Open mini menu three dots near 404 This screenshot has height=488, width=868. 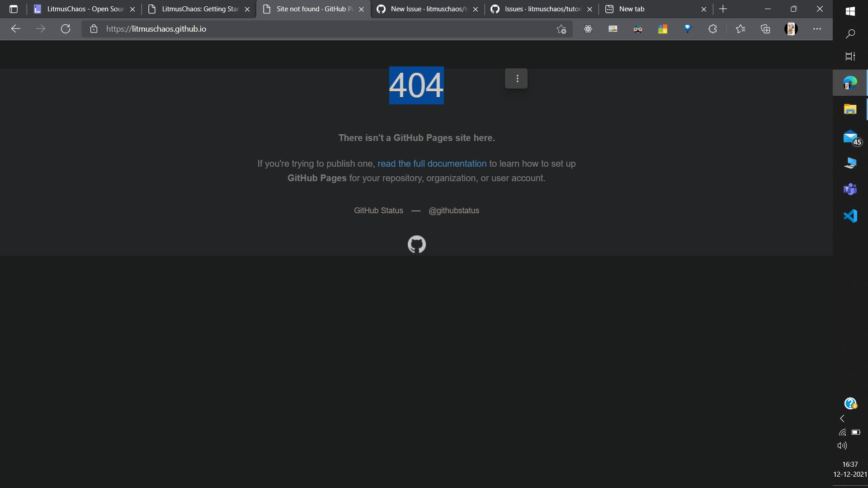tap(516, 79)
